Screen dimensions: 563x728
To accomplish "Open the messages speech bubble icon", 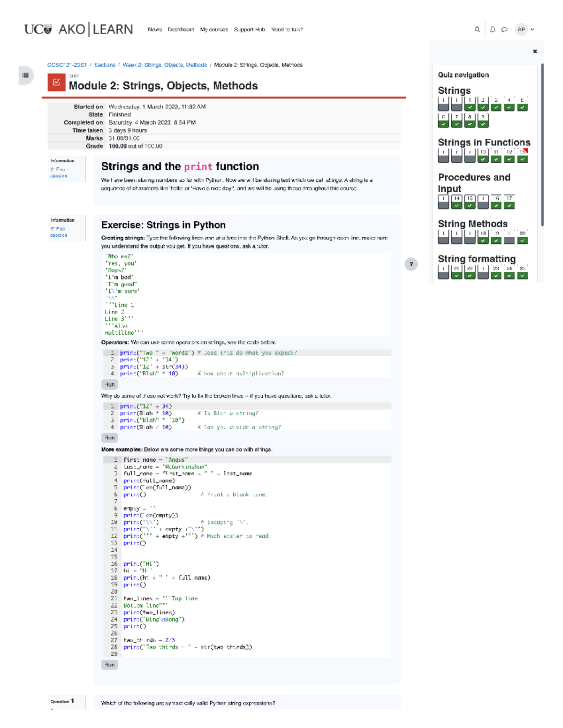I will tap(504, 30).
